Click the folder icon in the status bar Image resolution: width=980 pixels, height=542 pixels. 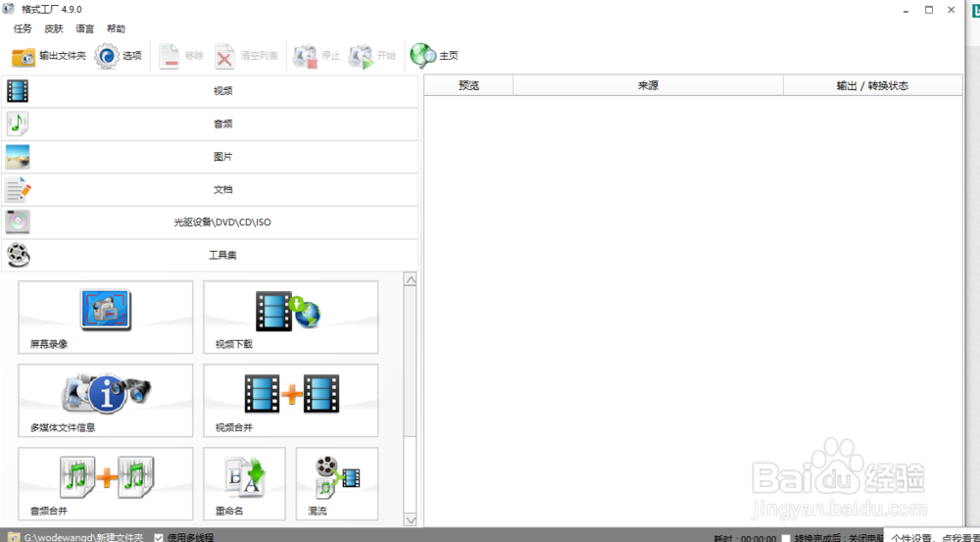pos(14,537)
